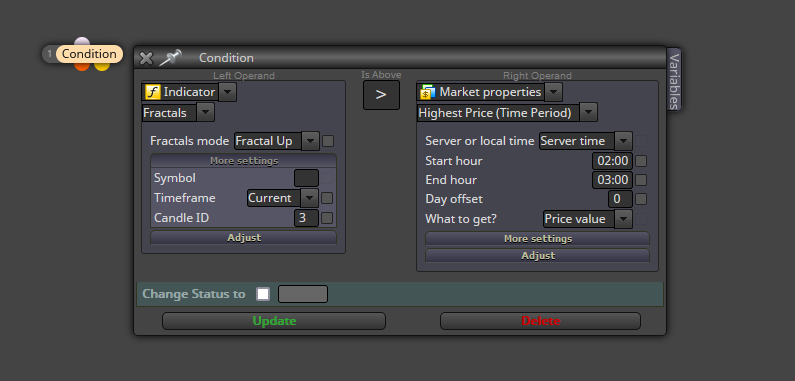Image resolution: width=795 pixels, height=381 pixels.
Task: Click the Start hour field 02:00
Action: pyautogui.click(x=612, y=161)
